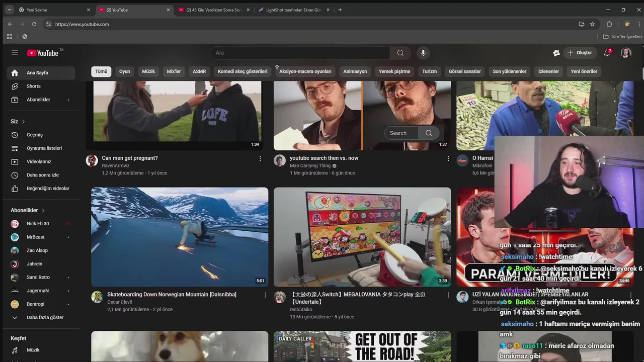Open the MrBeast subscription
This screenshot has width=644, height=362.
[x=41, y=237]
